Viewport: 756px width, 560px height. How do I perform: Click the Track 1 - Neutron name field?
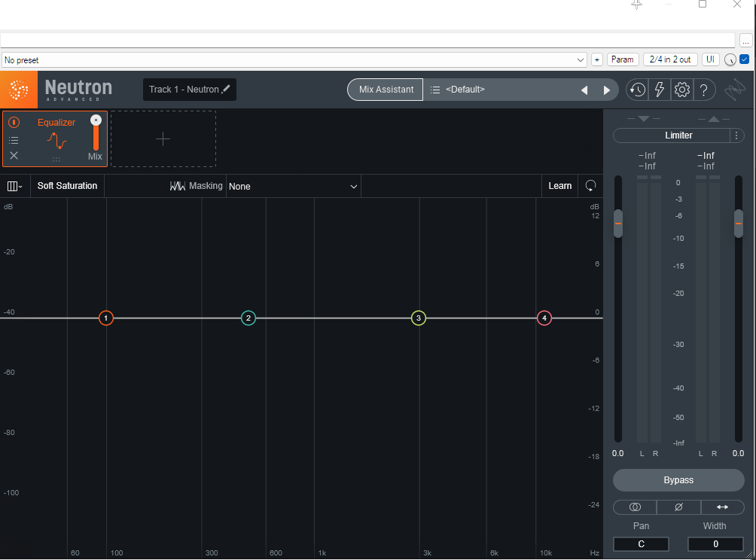click(x=190, y=90)
